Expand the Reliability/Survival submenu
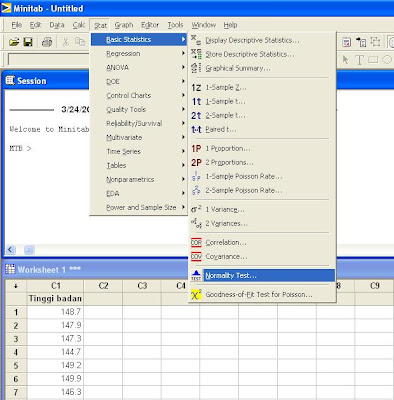 (x=139, y=123)
